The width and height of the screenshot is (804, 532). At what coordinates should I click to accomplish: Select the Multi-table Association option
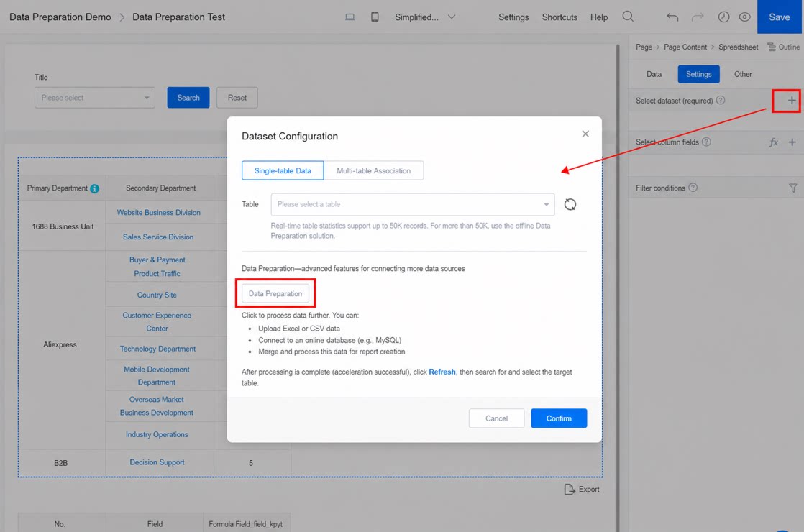pos(373,170)
